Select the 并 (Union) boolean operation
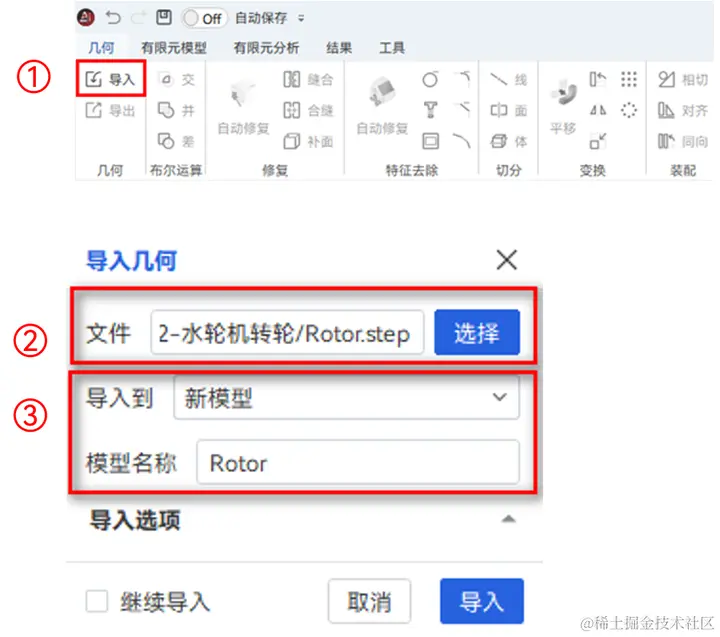The height and width of the screenshot is (637, 720). [177, 110]
